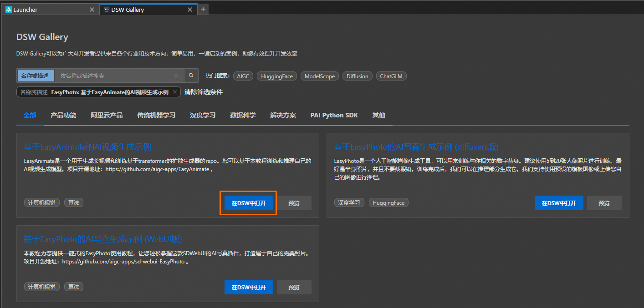Click 清除筛选条件 to clear filters

204,92
